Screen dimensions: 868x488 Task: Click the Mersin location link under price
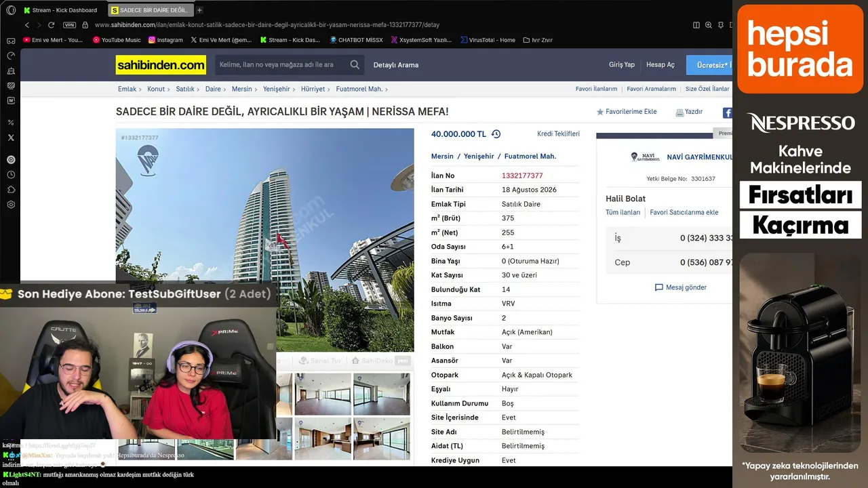pyautogui.click(x=442, y=157)
